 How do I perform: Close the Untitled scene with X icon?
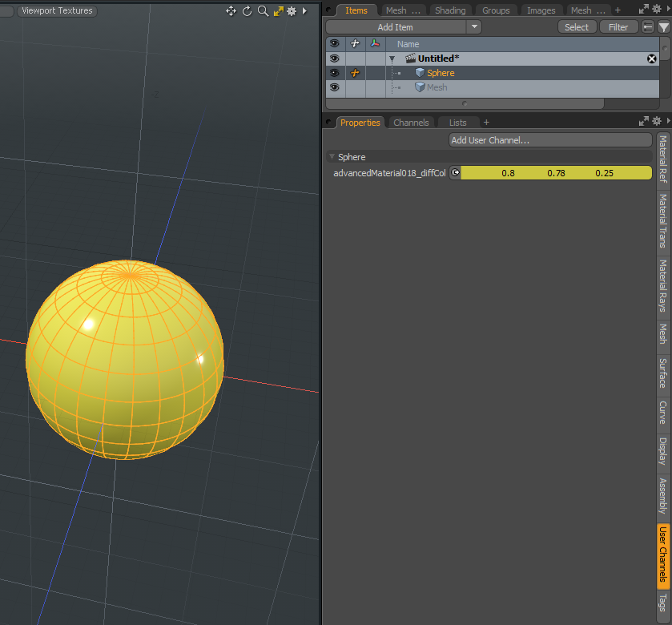click(x=652, y=58)
